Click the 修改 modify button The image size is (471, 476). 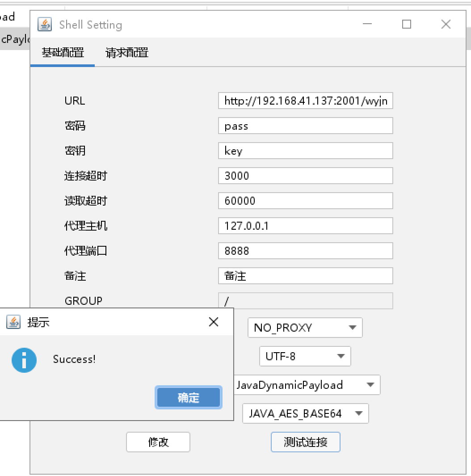(x=158, y=442)
